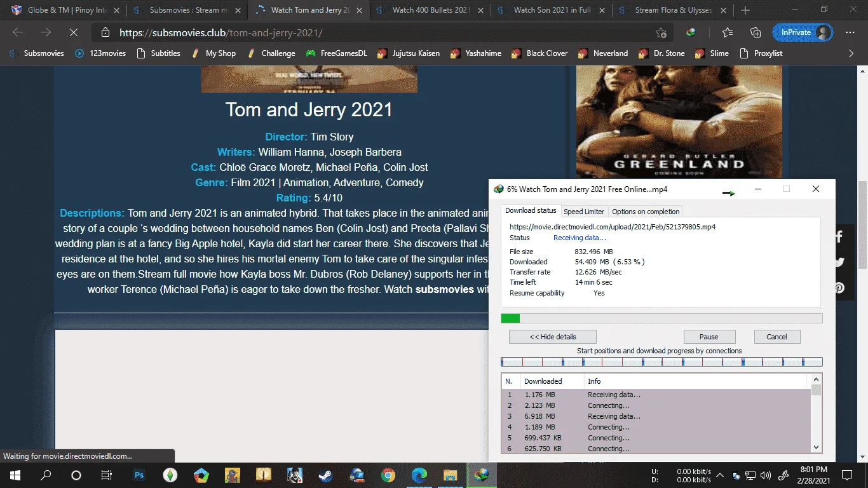Click the download progress bar in IDM
This screenshot has width=868, height=488.
click(661, 318)
